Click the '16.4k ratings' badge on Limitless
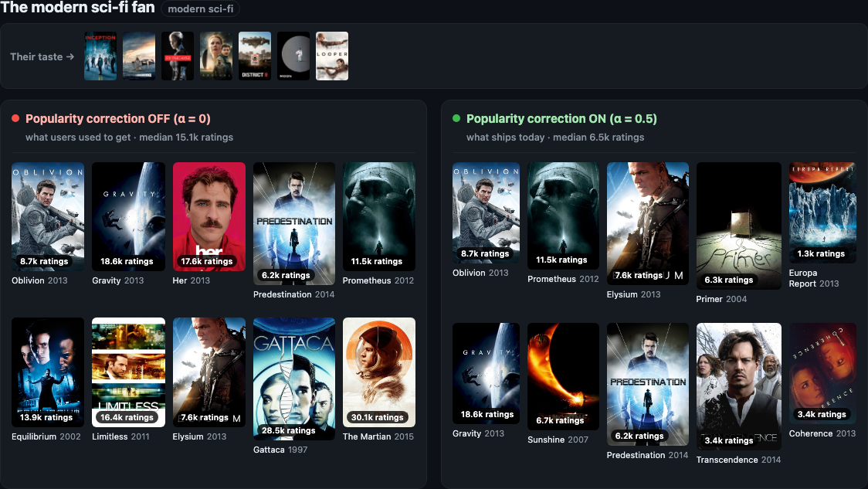The image size is (868, 489). pos(127,418)
